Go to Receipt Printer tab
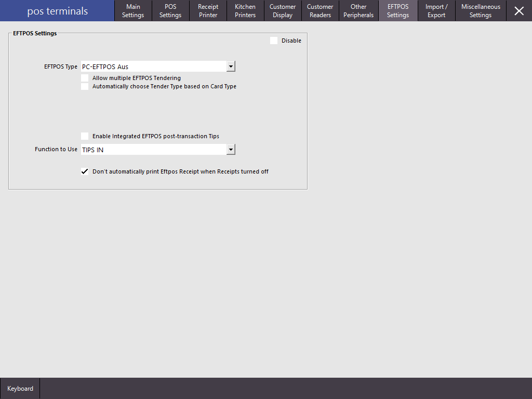The height and width of the screenshot is (399, 532). pos(208,11)
